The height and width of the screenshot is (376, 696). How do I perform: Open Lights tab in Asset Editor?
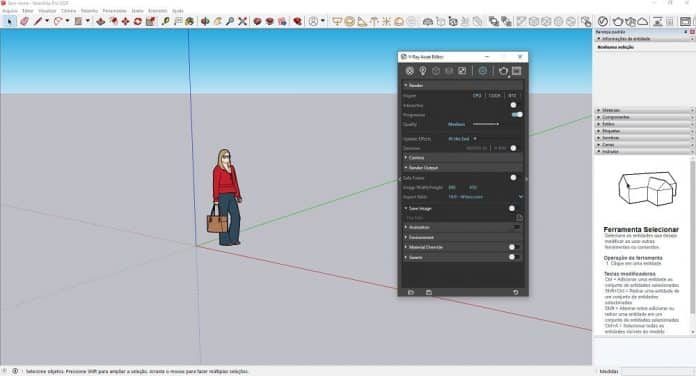[423, 71]
